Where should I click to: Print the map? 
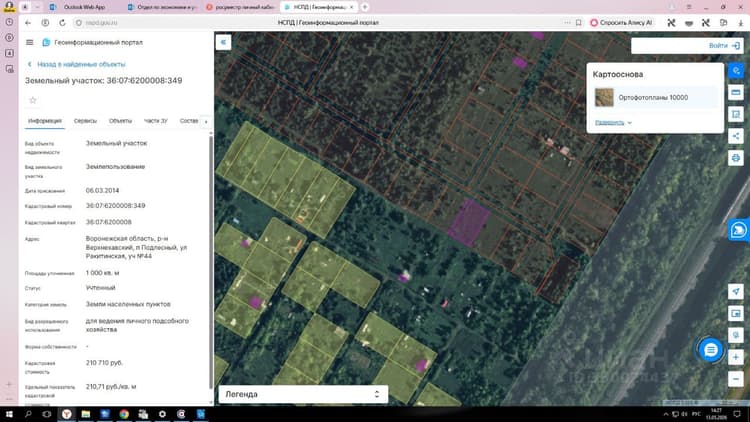pos(736,157)
